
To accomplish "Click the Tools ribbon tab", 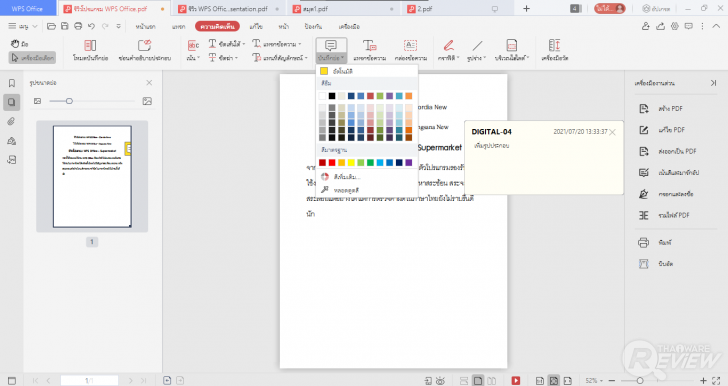I will (x=349, y=26).
